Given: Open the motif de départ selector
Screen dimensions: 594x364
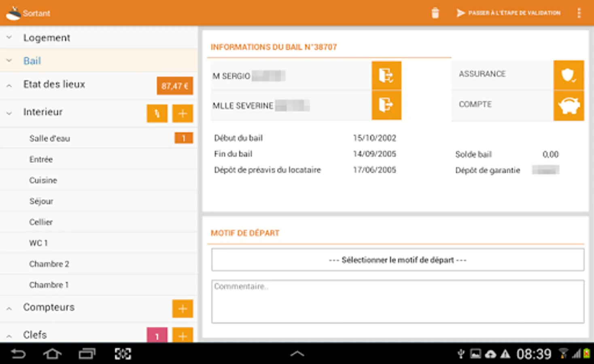Looking at the screenshot, I should [397, 260].
